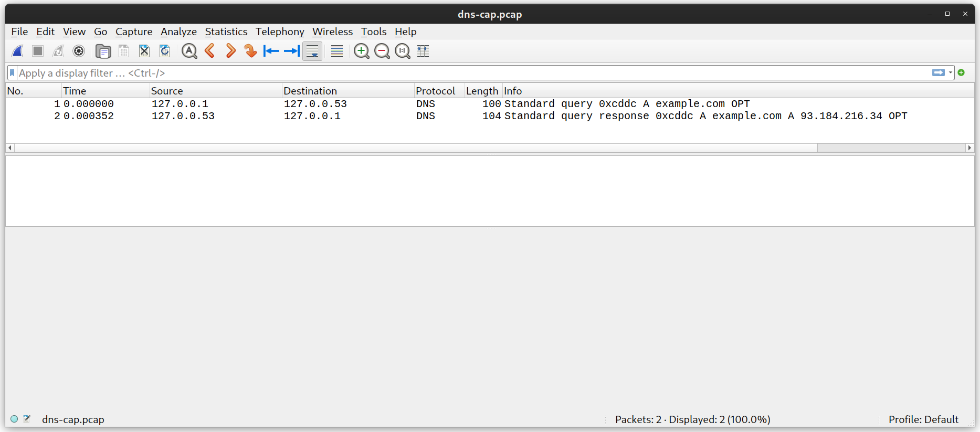The width and height of the screenshot is (980, 432).
Task: Add a filter button with plus icon
Action: click(961, 72)
